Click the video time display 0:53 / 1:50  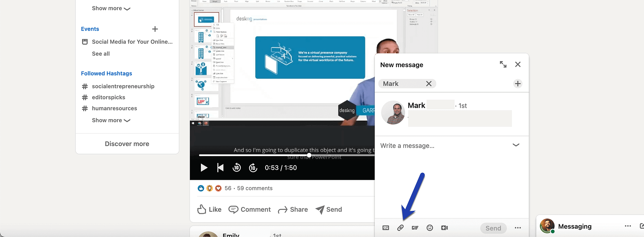coord(281,168)
